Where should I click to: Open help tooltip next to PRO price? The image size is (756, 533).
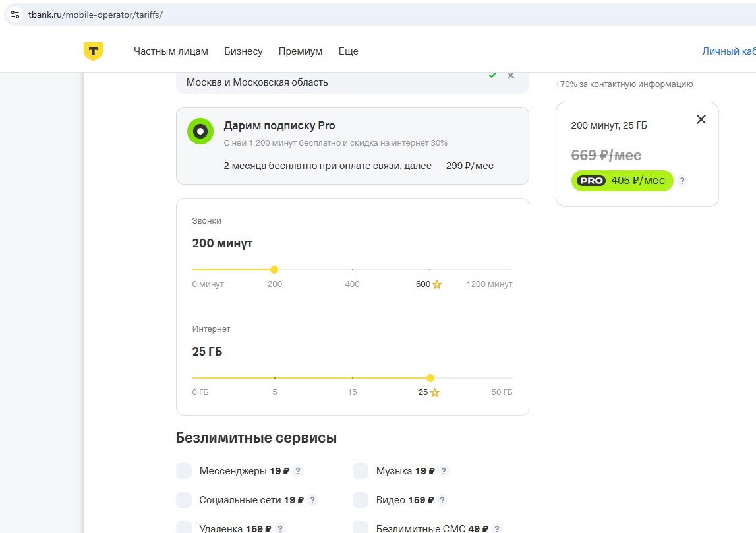682,181
